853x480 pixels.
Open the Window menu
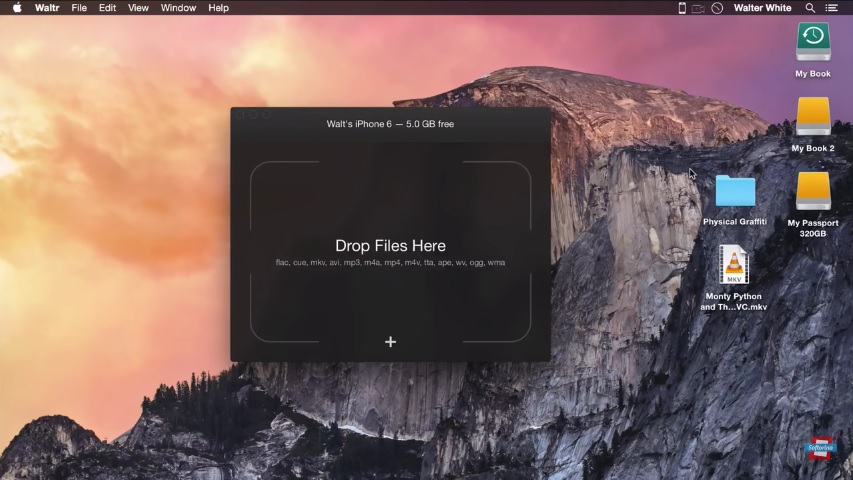(x=178, y=8)
